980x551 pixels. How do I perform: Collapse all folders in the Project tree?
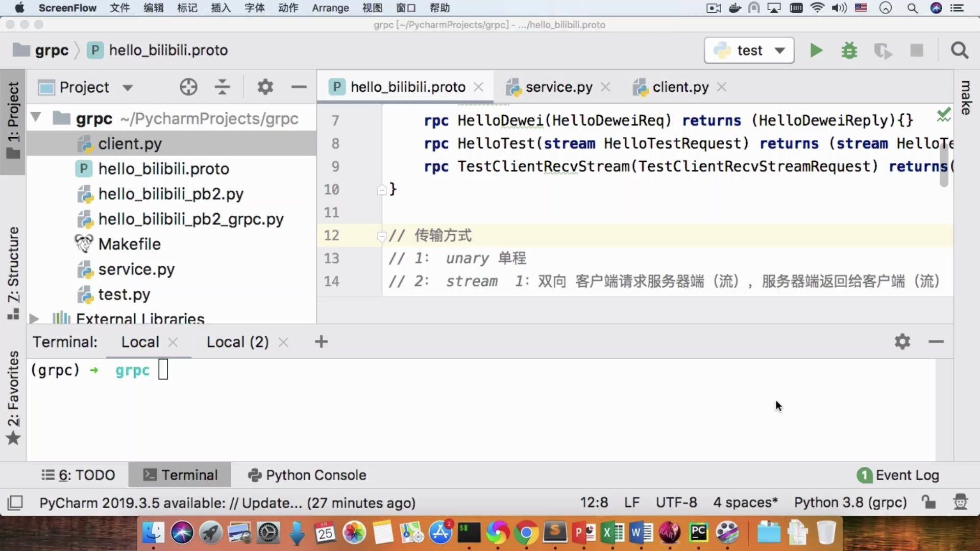(x=222, y=87)
